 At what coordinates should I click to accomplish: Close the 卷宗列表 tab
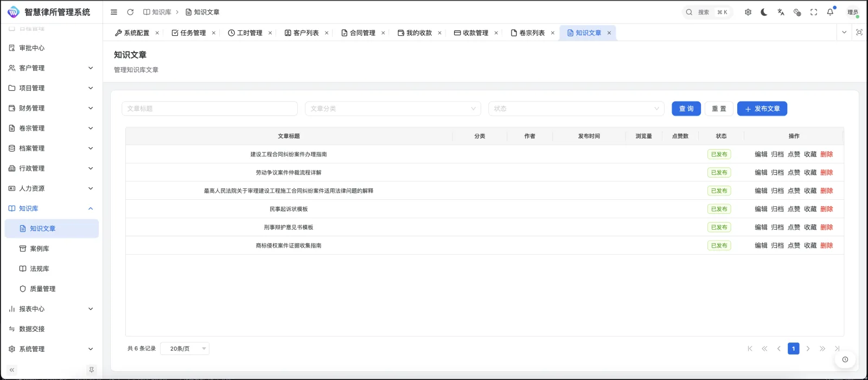tap(552, 33)
